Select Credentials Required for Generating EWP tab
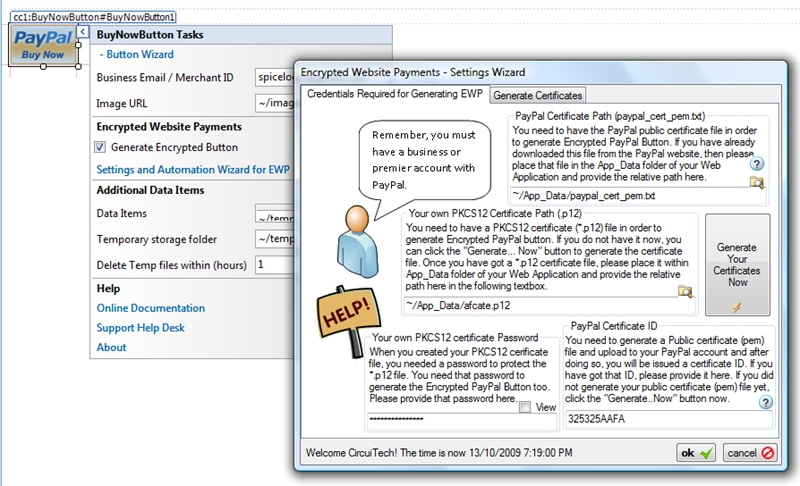This screenshot has width=800, height=486. [x=394, y=94]
